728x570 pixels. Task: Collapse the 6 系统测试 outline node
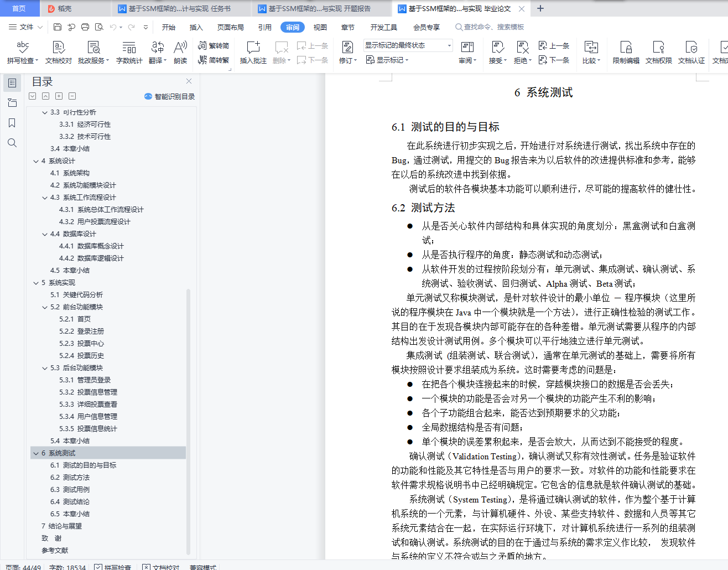coord(36,453)
